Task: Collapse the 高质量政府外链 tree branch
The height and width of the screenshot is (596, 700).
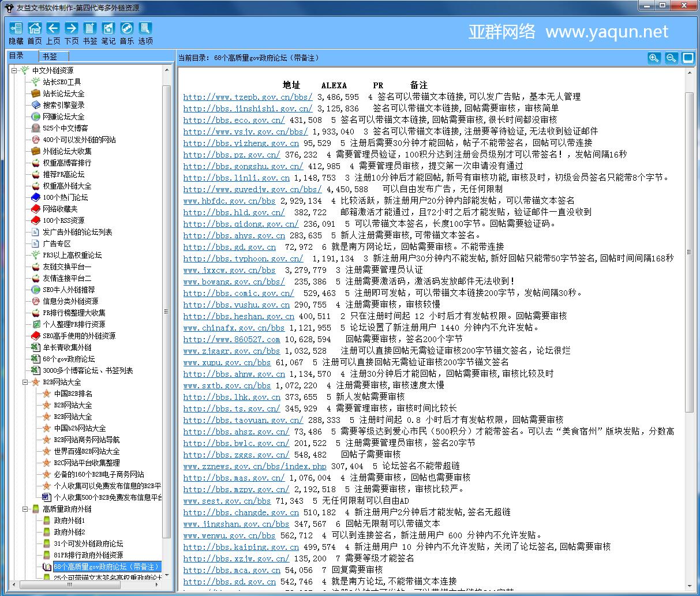Action: coord(25,509)
